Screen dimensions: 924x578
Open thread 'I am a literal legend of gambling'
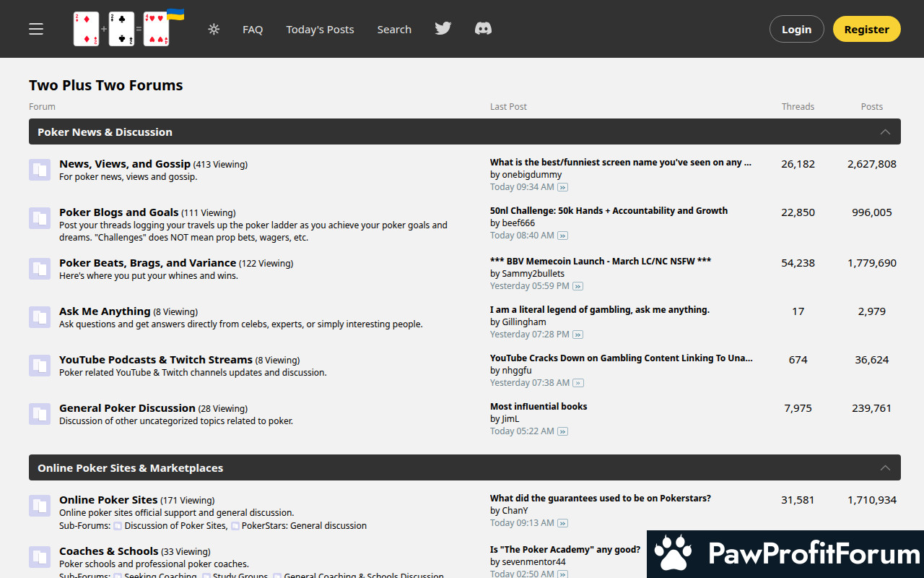pos(600,310)
